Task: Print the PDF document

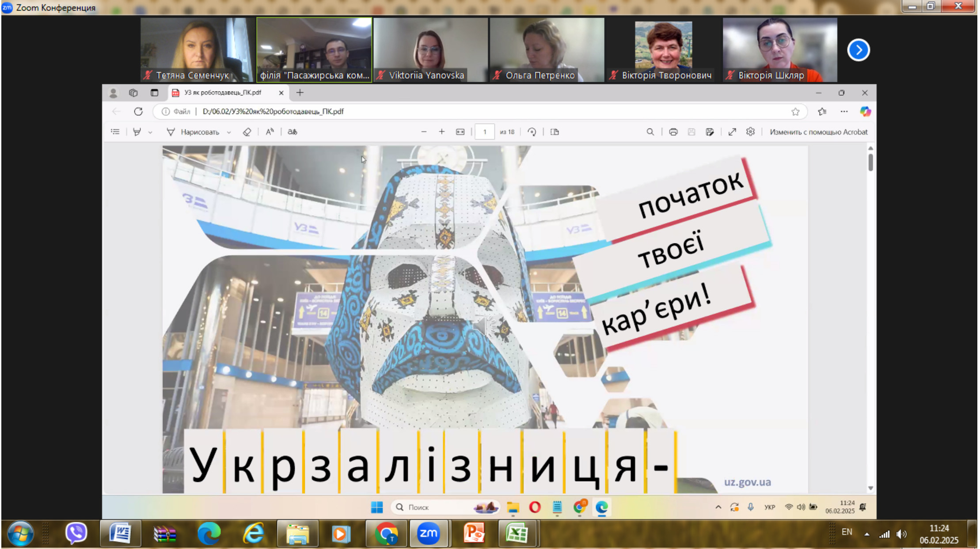Action: coord(673,132)
